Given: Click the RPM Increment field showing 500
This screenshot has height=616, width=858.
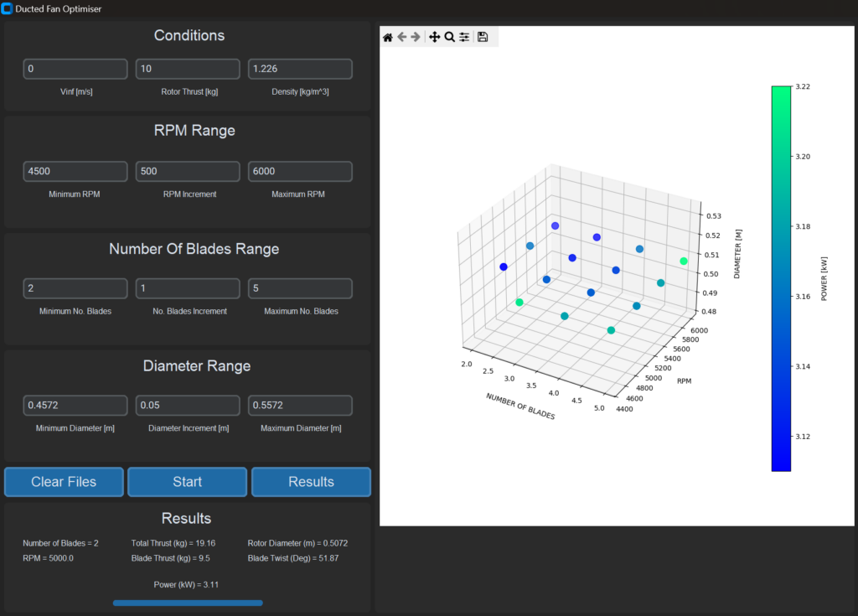Looking at the screenshot, I should point(188,171).
